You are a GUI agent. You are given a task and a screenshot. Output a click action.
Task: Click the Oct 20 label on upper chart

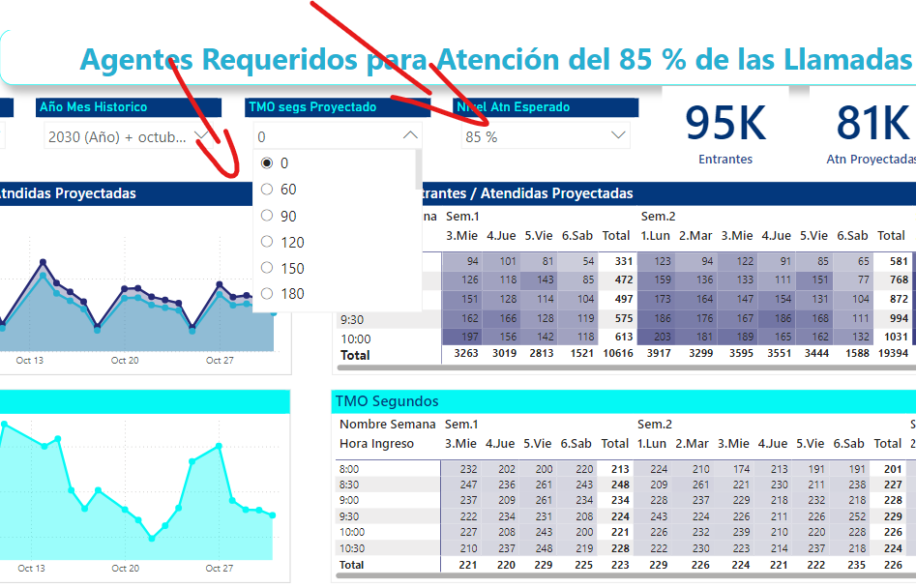point(125,361)
